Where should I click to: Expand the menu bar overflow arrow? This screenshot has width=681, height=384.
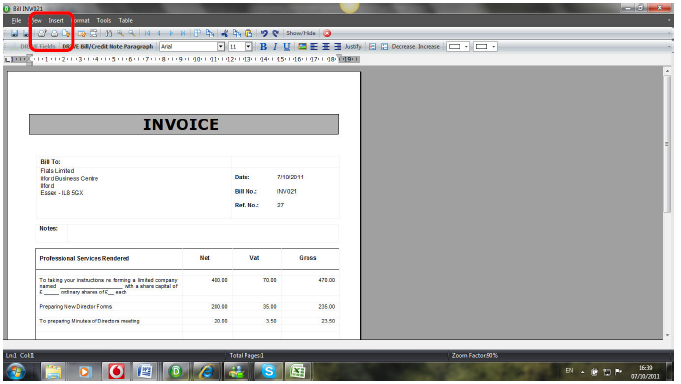tap(669, 20)
